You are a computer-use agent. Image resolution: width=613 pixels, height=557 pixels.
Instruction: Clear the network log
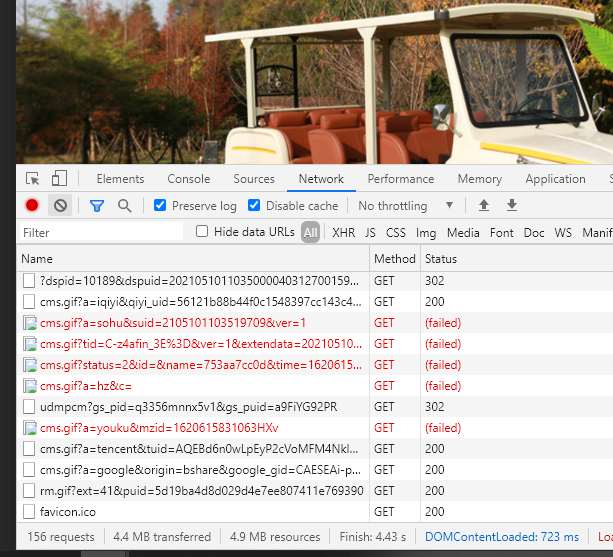point(60,206)
